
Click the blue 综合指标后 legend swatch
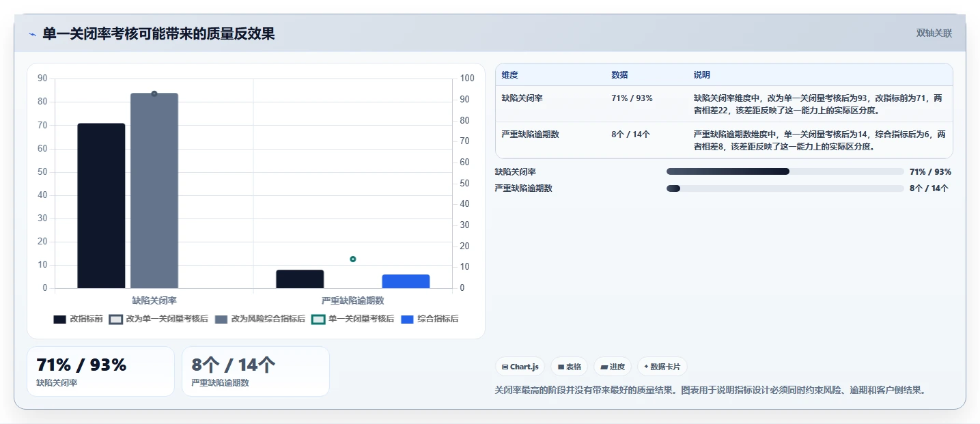point(407,320)
